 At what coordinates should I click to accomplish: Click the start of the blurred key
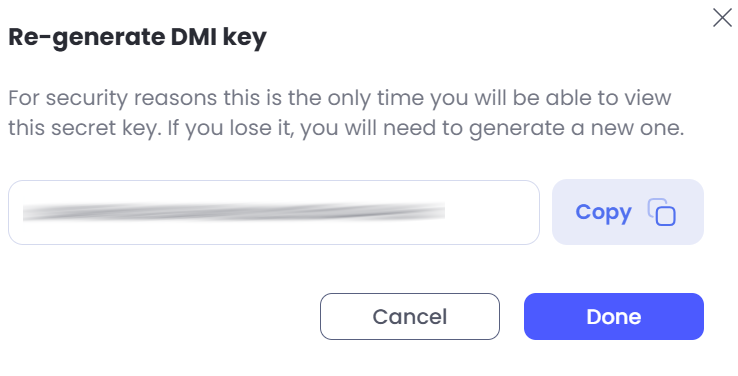pos(27,213)
